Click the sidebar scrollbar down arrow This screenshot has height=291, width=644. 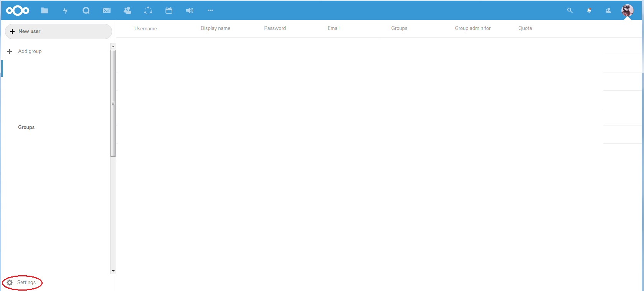click(x=113, y=271)
